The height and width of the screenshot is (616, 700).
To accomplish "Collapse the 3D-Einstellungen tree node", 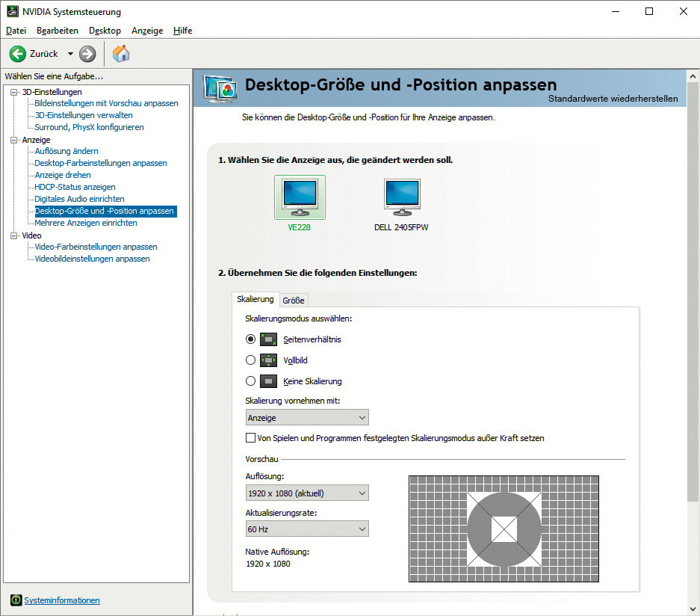I will 14,92.
